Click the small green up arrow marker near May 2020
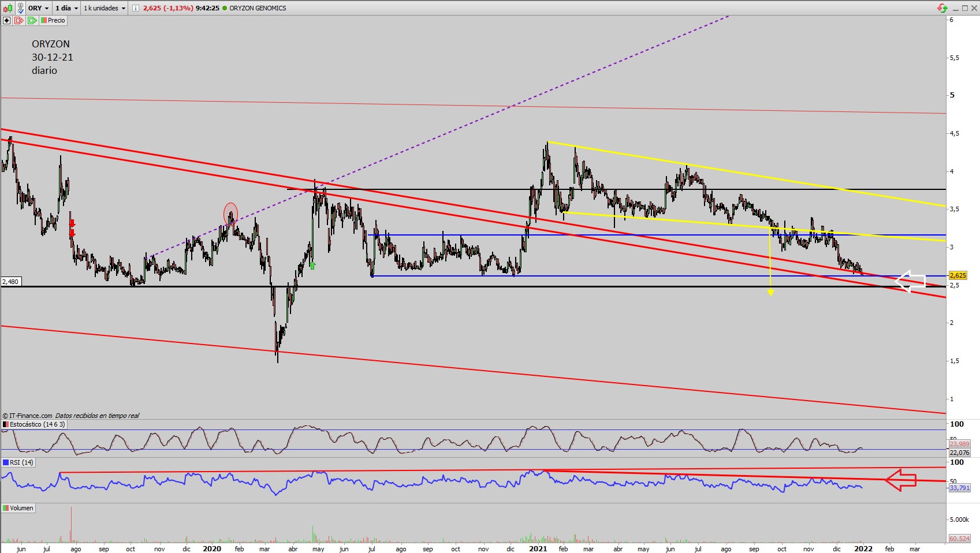 [312, 266]
